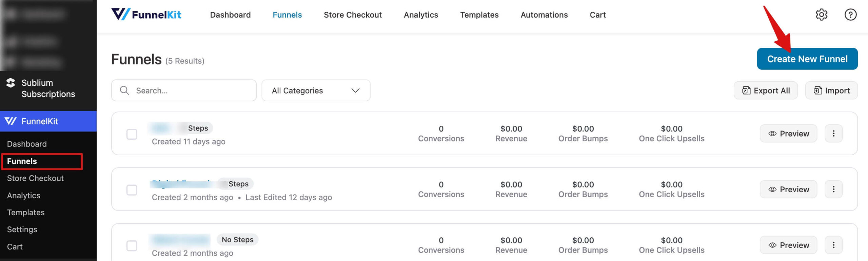This screenshot has height=261, width=868.
Task: Open more options for funnel created 11 days ago
Action: [833, 134]
